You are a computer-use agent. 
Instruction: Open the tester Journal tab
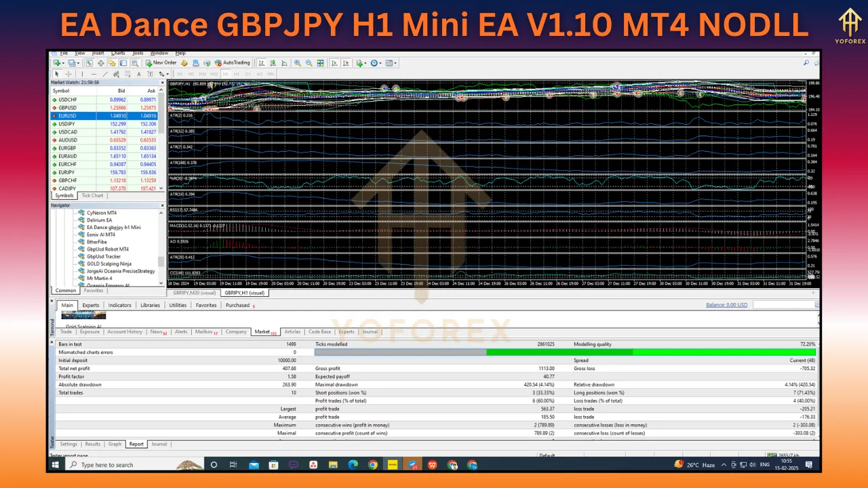click(x=159, y=445)
